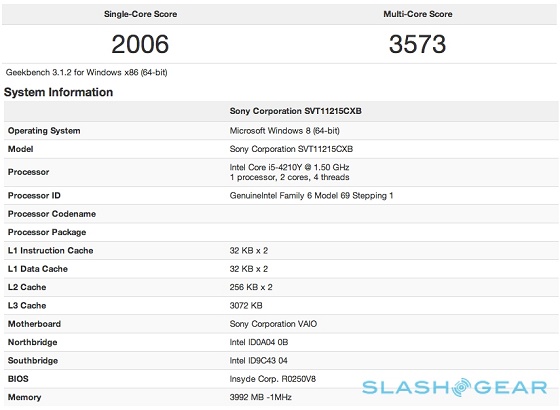Select the Processor ID row label

(34, 196)
